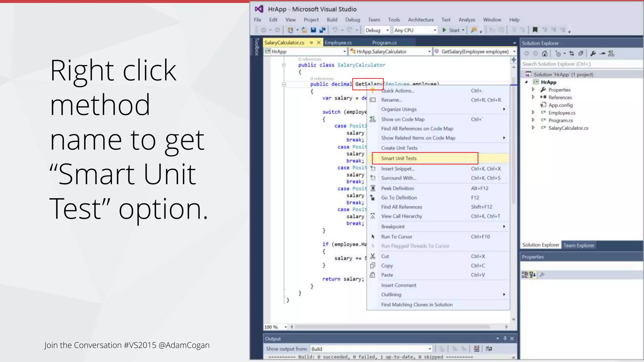Viewport: 644px width, 362px height.
Task: Toggle Word Wrap icon in Output panel
Action: pos(489,348)
